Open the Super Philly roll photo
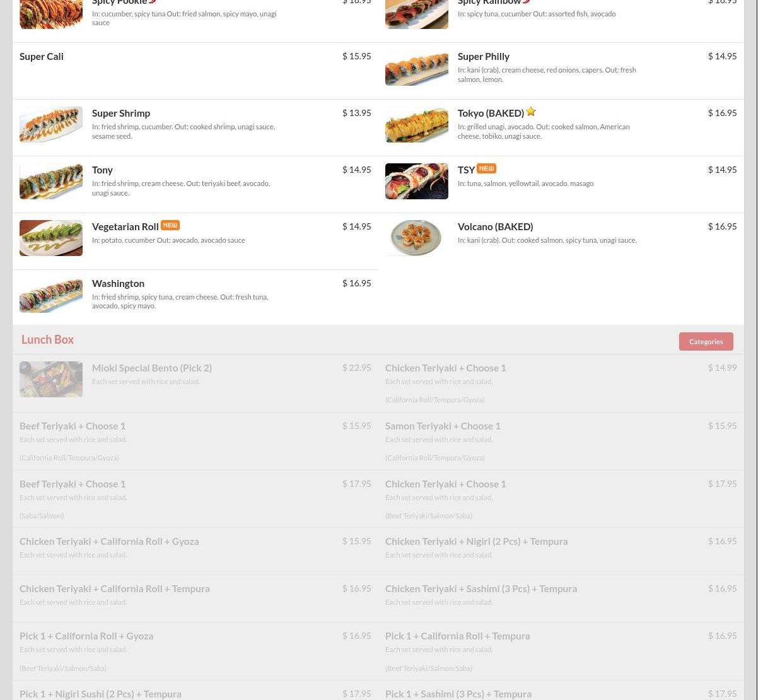This screenshot has width=763, height=700. pos(417,67)
